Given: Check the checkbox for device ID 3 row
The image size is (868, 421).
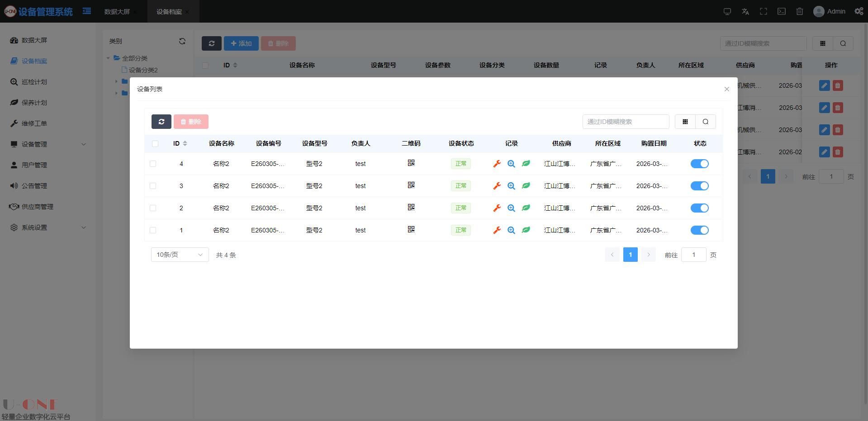Looking at the screenshot, I should click(x=153, y=186).
